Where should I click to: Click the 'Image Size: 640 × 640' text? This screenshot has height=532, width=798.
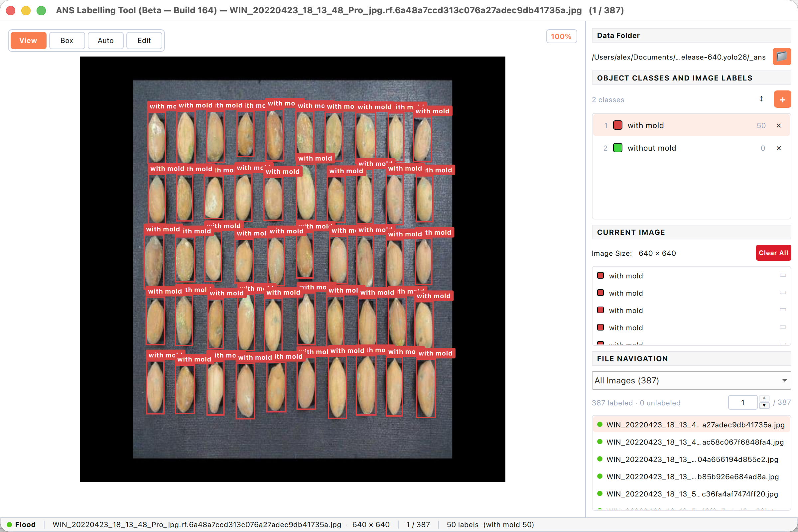pyautogui.click(x=634, y=253)
